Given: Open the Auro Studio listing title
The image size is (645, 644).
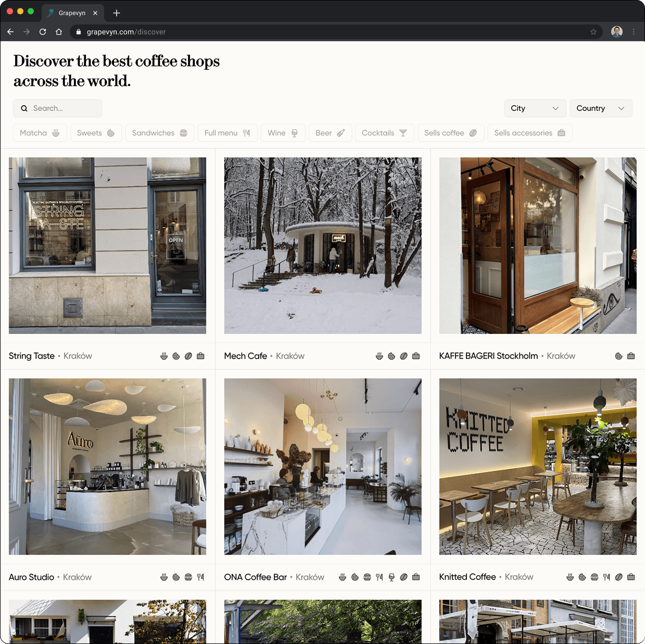Looking at the screenshot, I should tap(31, 577).
